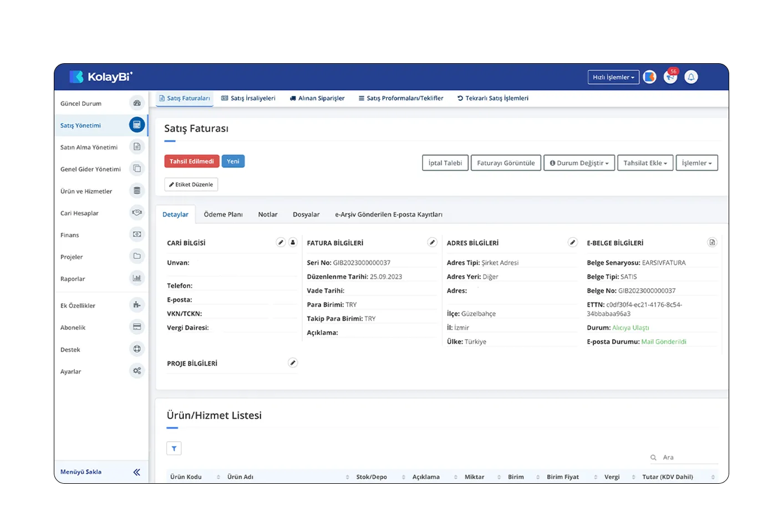The width and height of the screenshot is (783, 532).
Task: Click Mail Gönderildi status text
Action: point(664,342)
